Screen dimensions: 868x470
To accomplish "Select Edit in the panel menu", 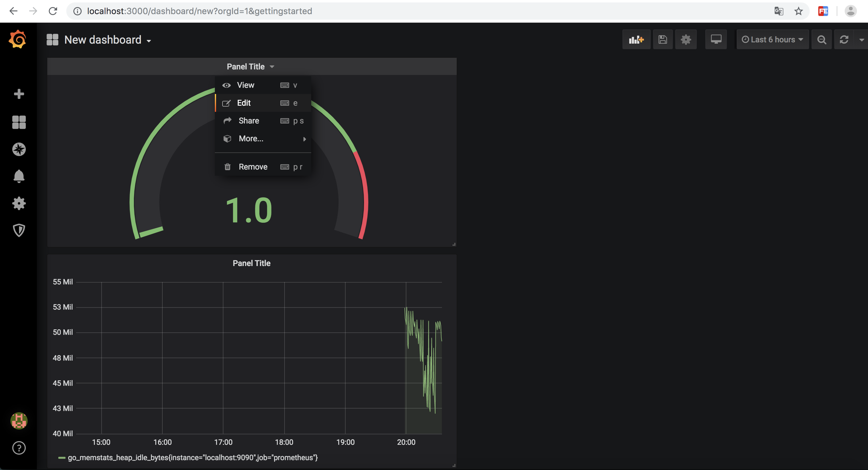I will [244, 103].
